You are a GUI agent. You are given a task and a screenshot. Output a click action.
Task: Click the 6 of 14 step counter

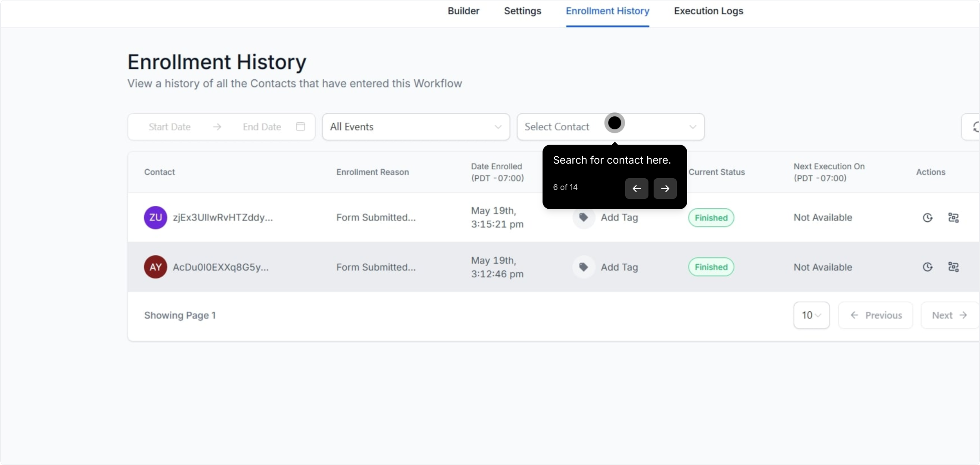point(565,187)
